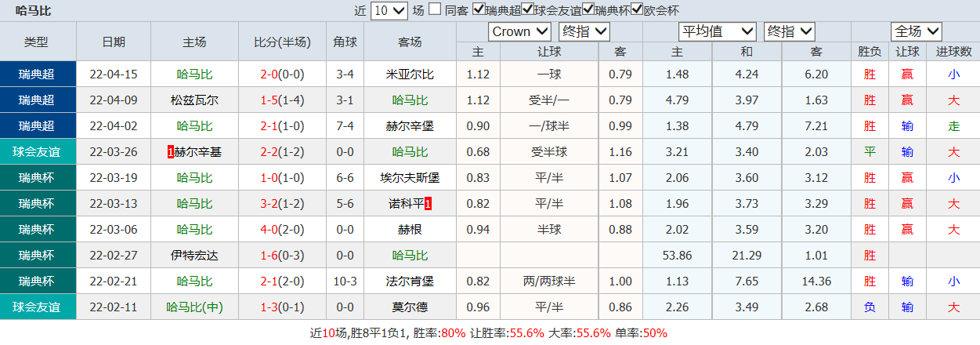The image size is (980, 345).
Task: Click score 2-2(1-2) against 赫尔辛基
Action: (282, 152)
